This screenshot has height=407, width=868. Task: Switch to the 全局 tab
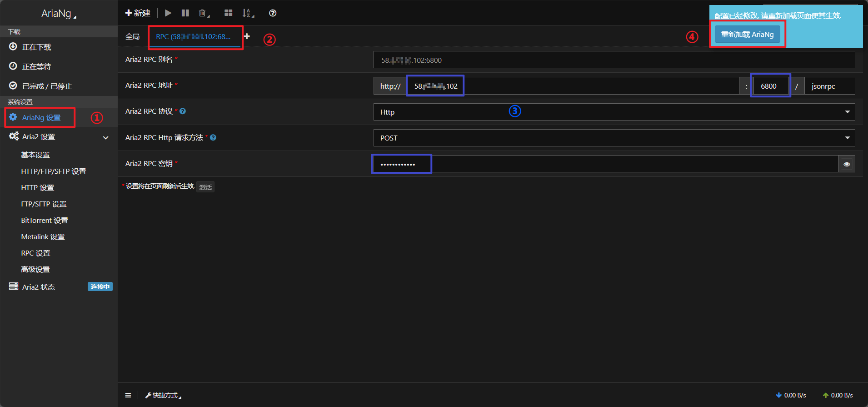(x=133, y=36)
